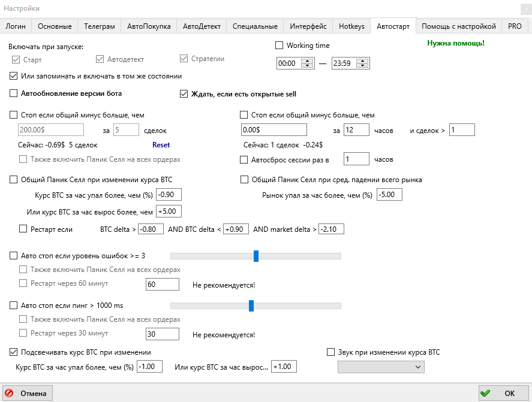Open the АвтоДетект tab
Screen dimensions: 532x402
point(202,26)
